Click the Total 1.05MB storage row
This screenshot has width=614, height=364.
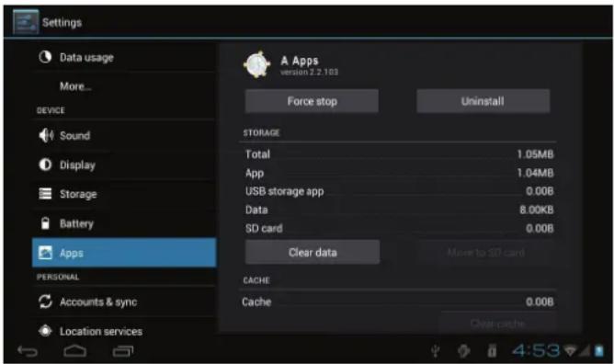[x=399, y=154]
